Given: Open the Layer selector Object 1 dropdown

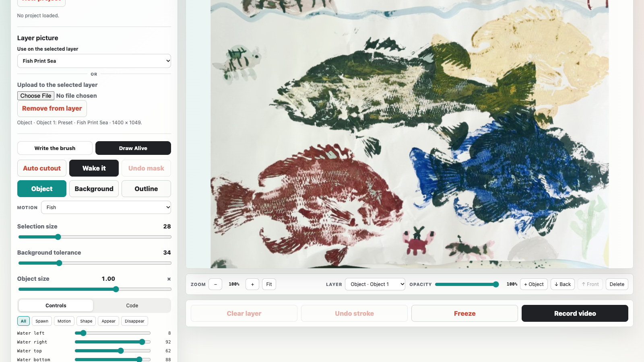Looking at the screenshot, I should [x=375, y=284].
